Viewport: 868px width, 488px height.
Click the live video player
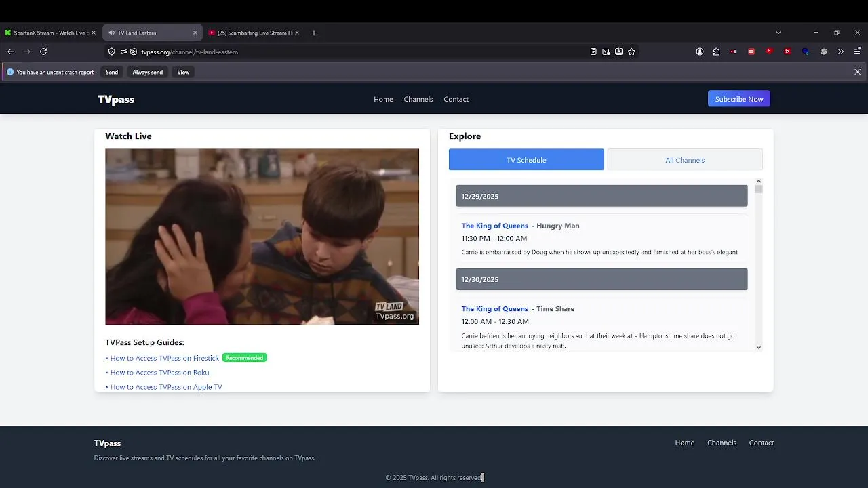click(x=262, y=237)
